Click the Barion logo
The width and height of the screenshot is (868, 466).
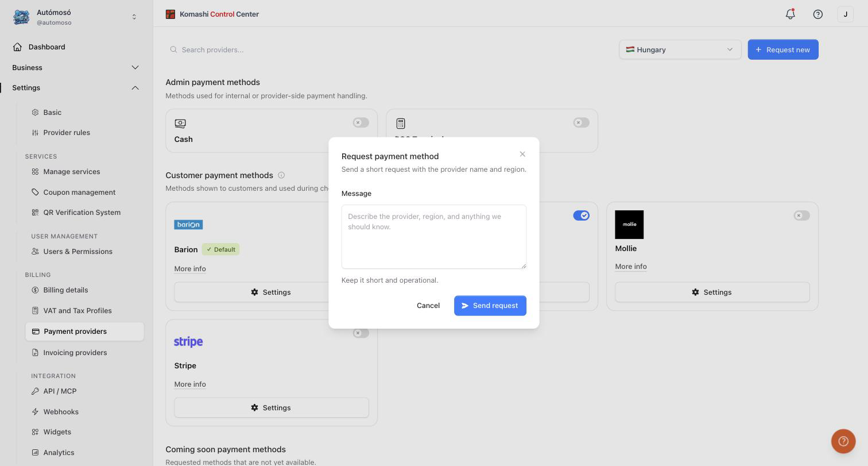(x=188, y=225)
